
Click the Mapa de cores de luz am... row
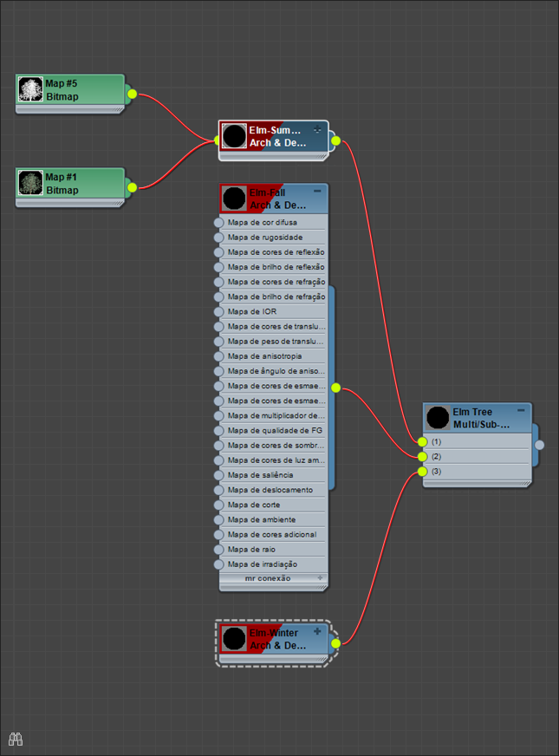[x=273, y=460]
